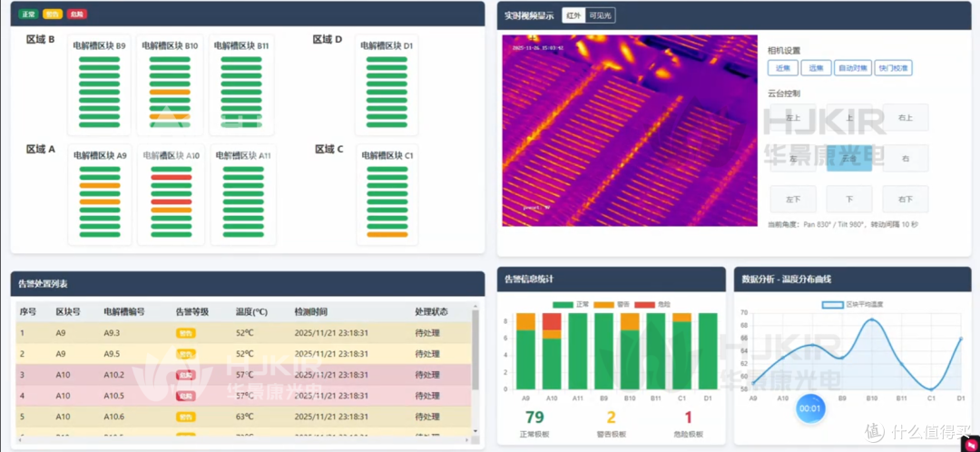Open the 电解槽区块 B11 card
Viewport: 980px width, 452px height.
click(x=242, y=84)
